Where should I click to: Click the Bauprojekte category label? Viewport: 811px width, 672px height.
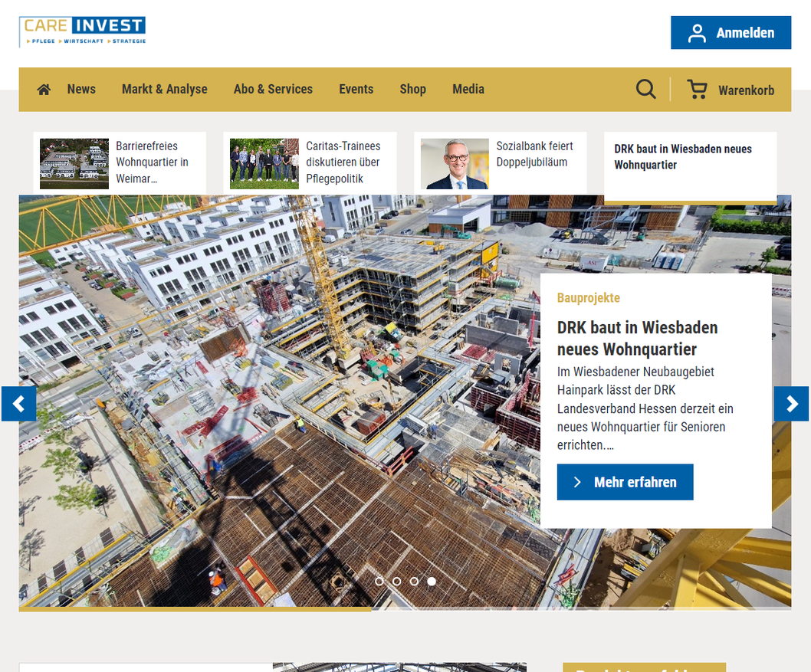click(x=589, y=298)
